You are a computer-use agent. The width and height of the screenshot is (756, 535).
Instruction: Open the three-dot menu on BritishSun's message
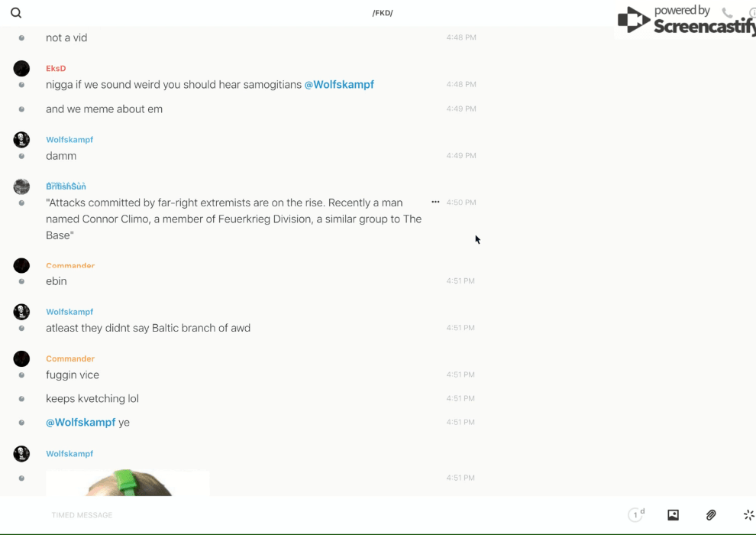[435, 203]
